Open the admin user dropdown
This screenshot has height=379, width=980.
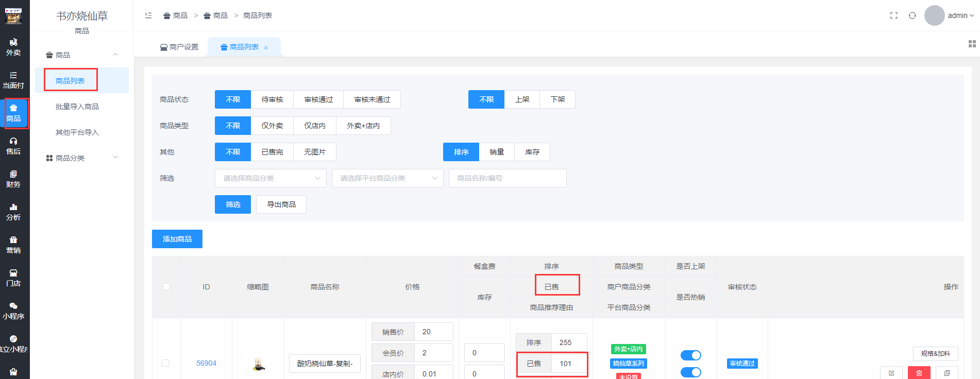point(961,15)
